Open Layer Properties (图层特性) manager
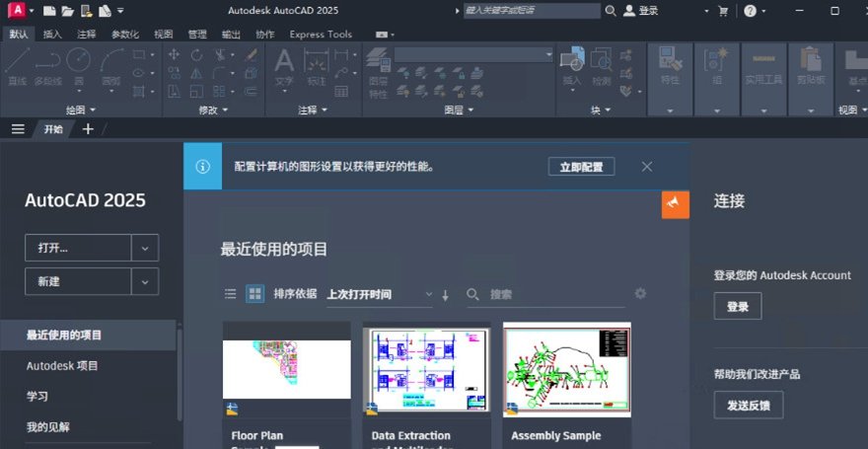This screenshot has width=868, height=449. (x=378, y=72)
